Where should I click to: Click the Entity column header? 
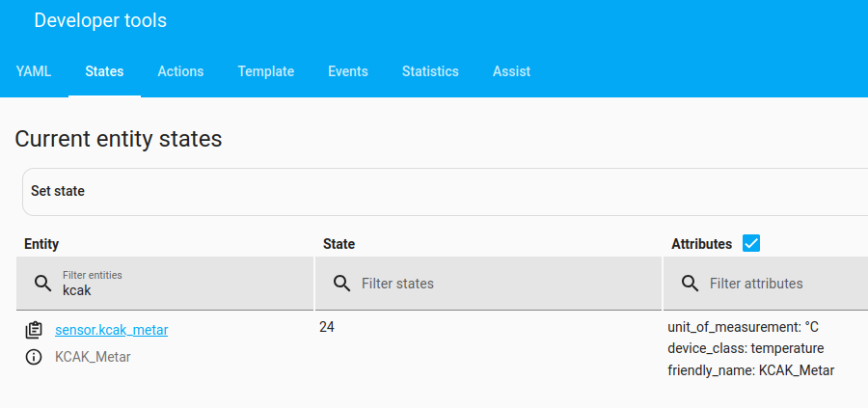coord(41,244)
